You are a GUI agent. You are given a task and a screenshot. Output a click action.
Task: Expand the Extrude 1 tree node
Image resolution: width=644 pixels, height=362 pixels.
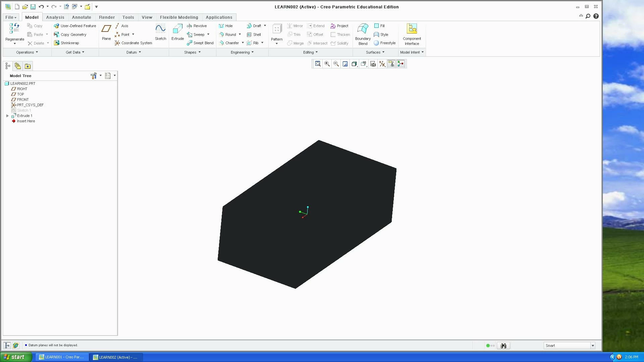[7, 116]
